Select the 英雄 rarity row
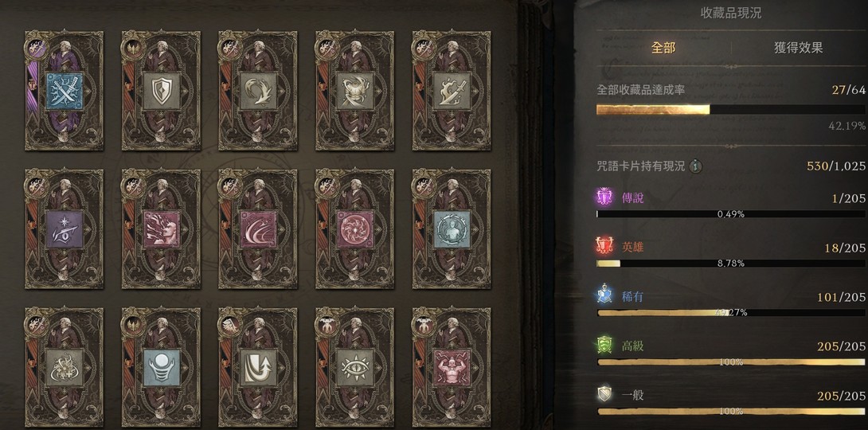Viewport: 868px width, 430px height. (731, 253)
